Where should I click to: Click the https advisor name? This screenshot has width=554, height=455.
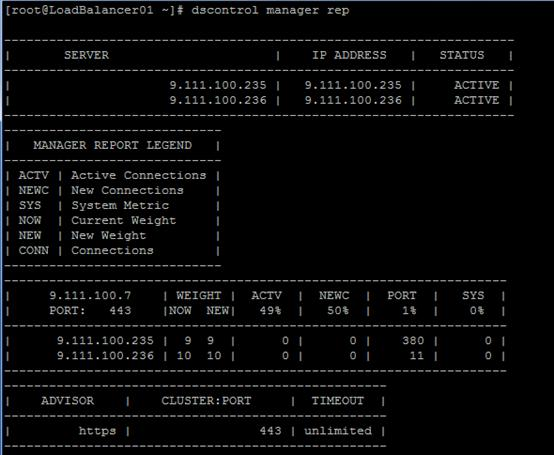tap(98, 431)
